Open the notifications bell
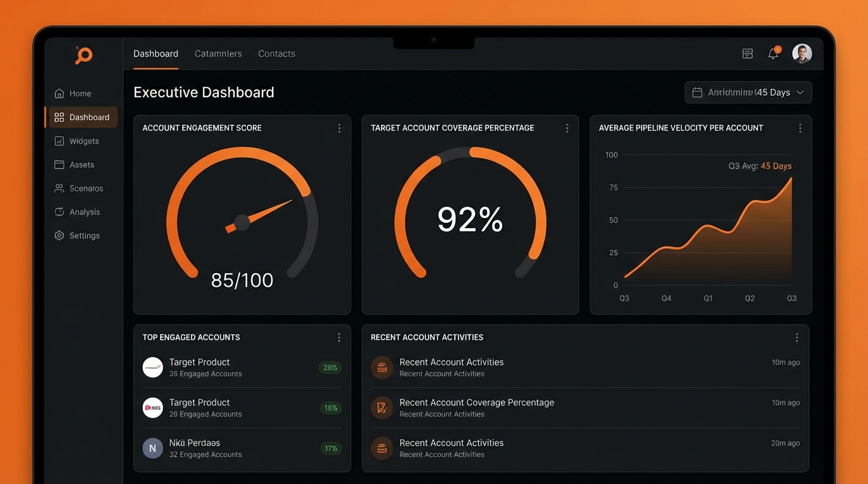This screenshot has width=868, height=484. click(773, 54)
